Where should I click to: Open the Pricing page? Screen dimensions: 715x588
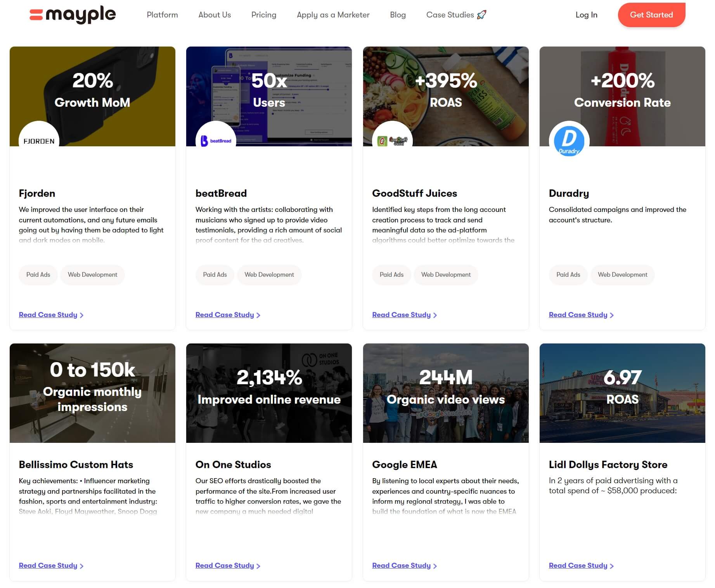coord(264,15)
